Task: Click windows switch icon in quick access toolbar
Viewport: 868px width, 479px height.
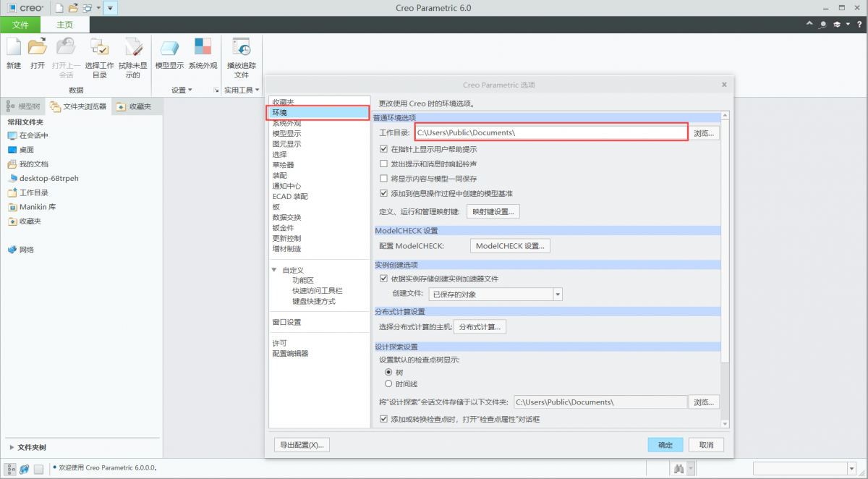Action: pyautogui.click(x=87, y=8)
